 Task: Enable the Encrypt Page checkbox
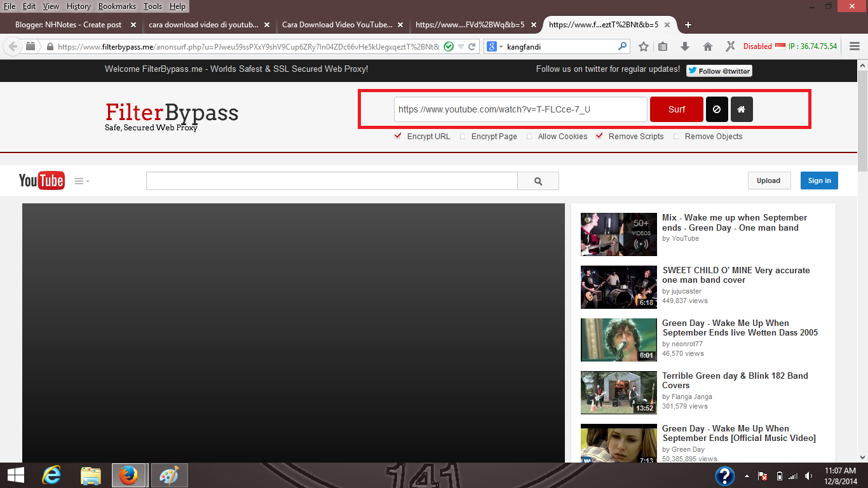[x=463, y=137]
